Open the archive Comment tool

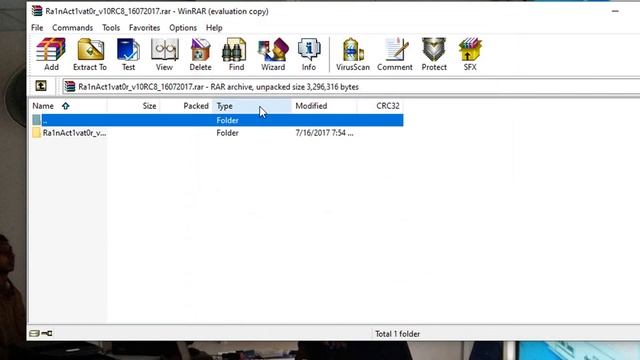395,54
